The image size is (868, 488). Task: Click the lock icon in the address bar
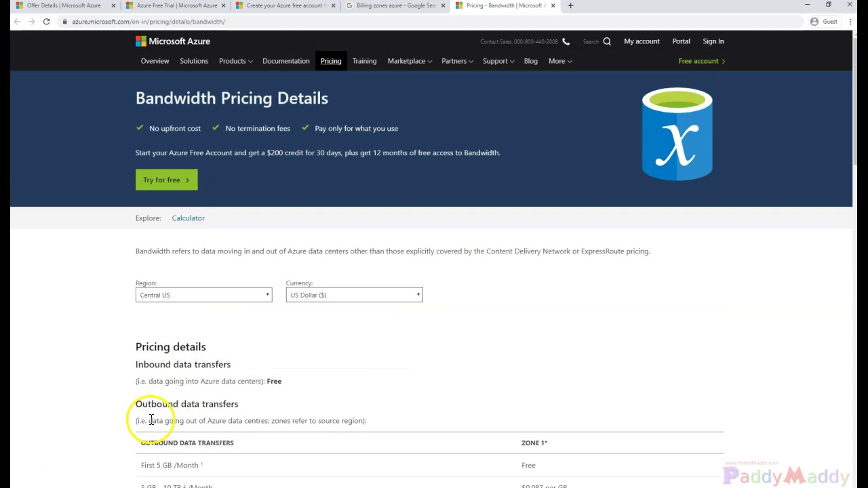(x=64, y=22)
